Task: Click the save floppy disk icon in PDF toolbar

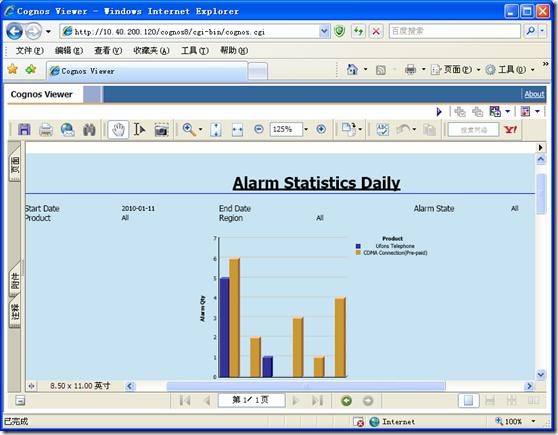Action: click(x=24, y=130)
